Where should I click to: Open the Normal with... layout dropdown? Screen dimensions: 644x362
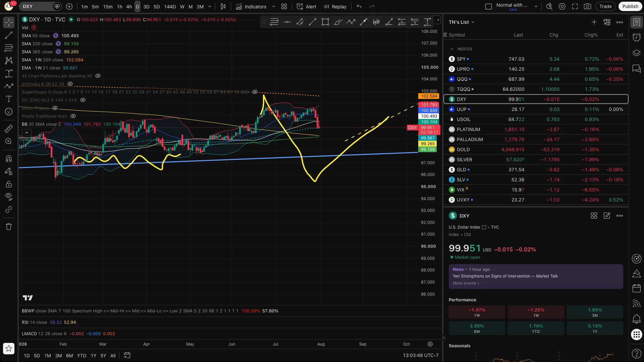pos(536,6)
